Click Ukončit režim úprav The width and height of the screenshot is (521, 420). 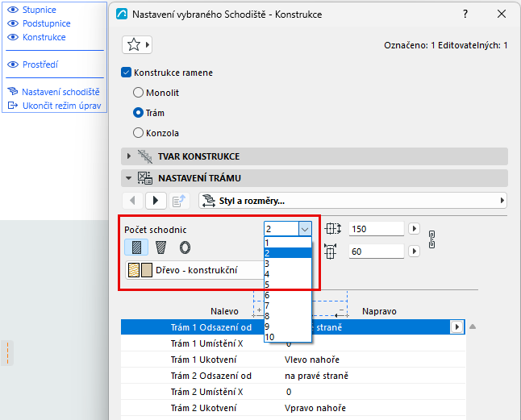click(x=61, y=106)
